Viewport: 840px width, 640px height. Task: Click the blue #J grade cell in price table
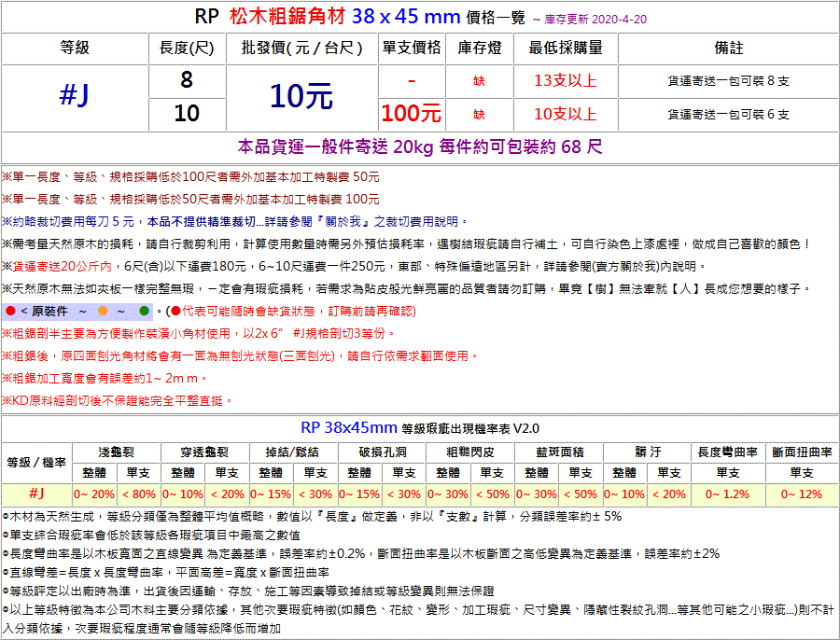point(75,96)
